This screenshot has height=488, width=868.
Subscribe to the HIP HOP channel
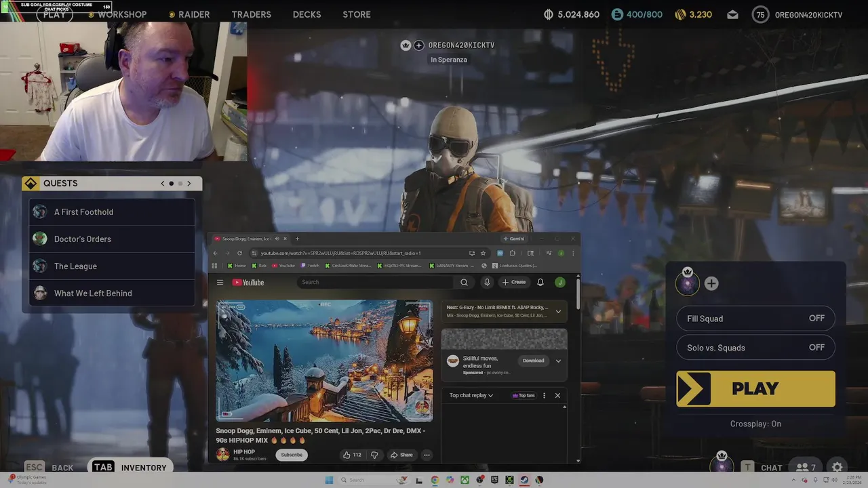click(292, 455)
